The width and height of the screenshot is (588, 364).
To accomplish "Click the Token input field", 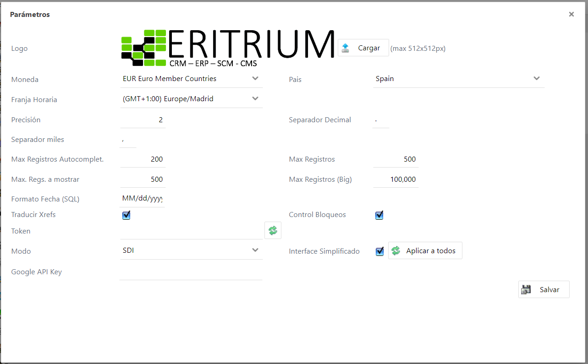I will pos(191,231).
